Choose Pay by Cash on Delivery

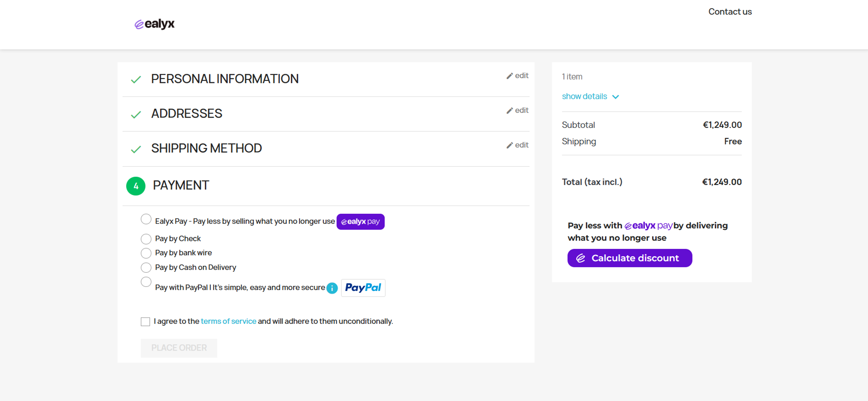146,267
